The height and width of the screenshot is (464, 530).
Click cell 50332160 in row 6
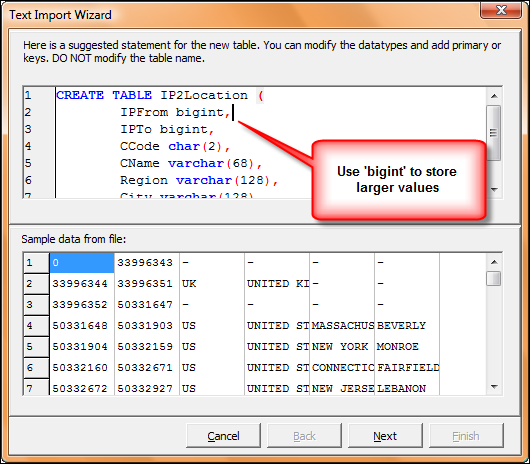[82, 367]
